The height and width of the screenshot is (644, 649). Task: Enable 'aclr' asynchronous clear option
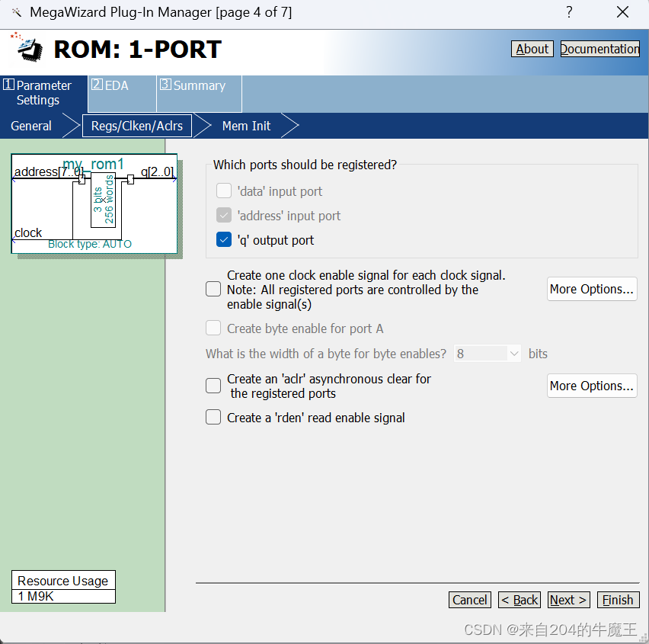[213, 386]
